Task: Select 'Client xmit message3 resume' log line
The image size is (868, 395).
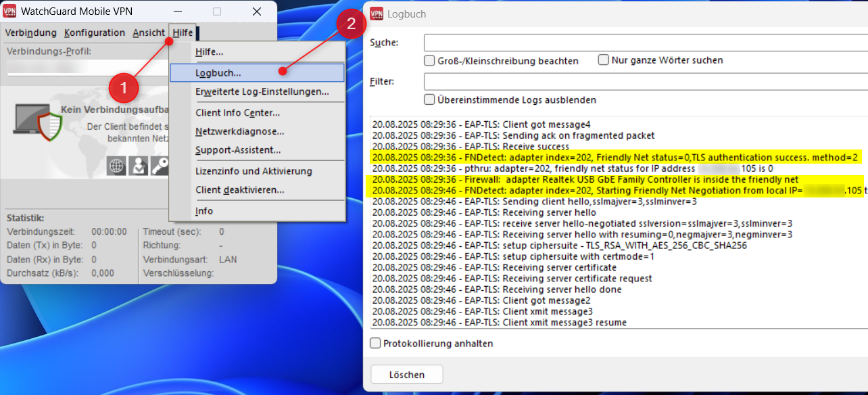Action: tap(500, 323)
